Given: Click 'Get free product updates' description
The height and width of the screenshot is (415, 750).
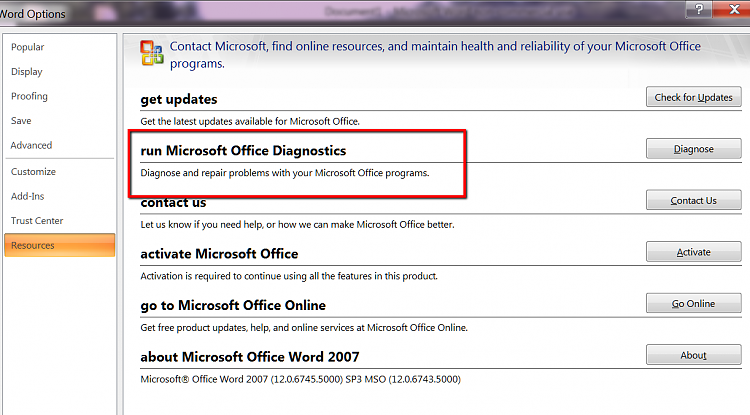Looking at the screenshot, I should (304, 328).
